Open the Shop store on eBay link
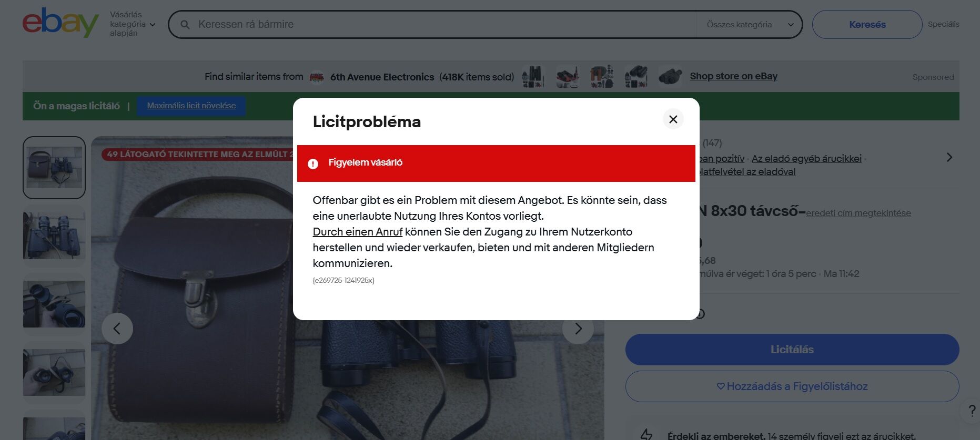980x440 pixels. pos(733,76)
